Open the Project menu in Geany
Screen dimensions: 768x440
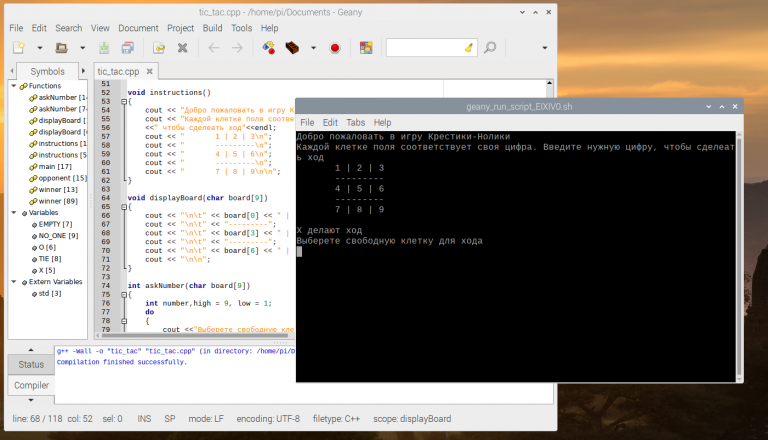(180, 28)
